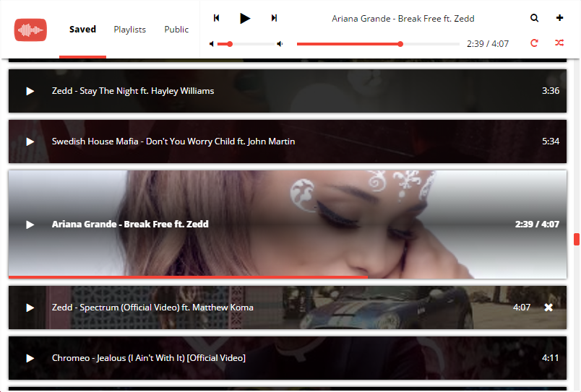Click the red soundwave app logo
The image size is (581, 392).
pos(30,30)
